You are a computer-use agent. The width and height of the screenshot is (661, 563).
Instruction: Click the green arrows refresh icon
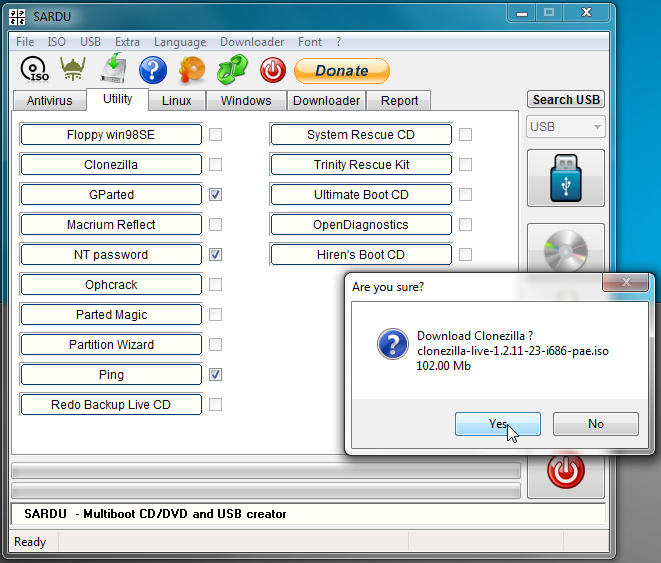[x=232, y=70]
